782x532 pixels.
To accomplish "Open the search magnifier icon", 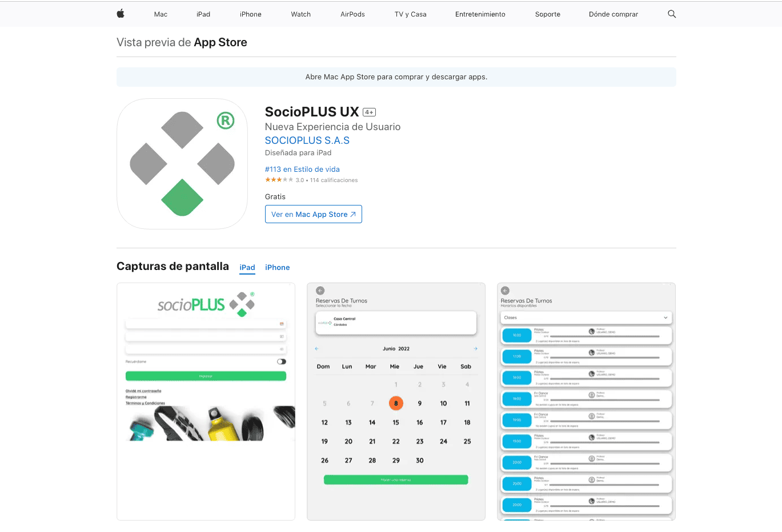I will pyautogui.click(x=672, y=14).
